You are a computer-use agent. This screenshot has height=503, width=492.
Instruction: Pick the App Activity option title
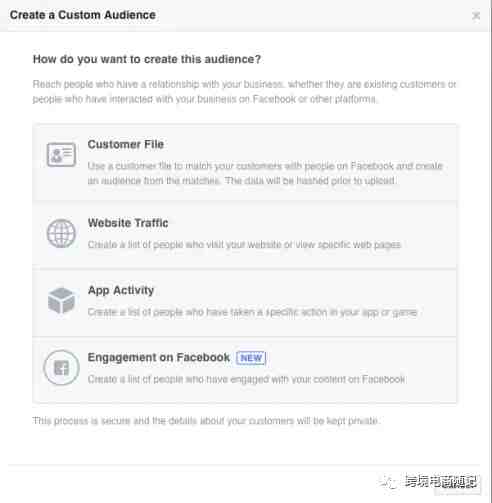tap(121, 290)
